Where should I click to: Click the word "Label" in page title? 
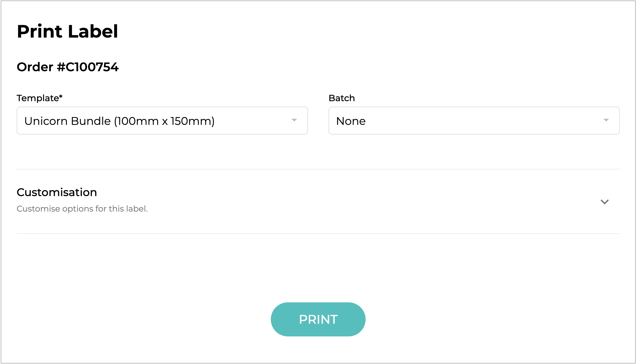93,32
